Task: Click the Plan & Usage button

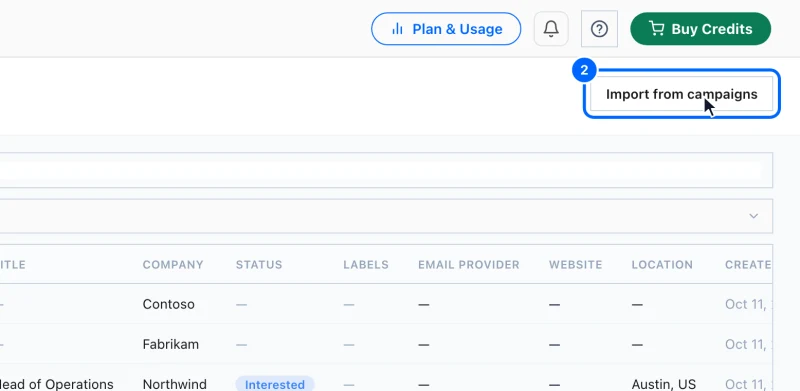Action: pos(446,29)
